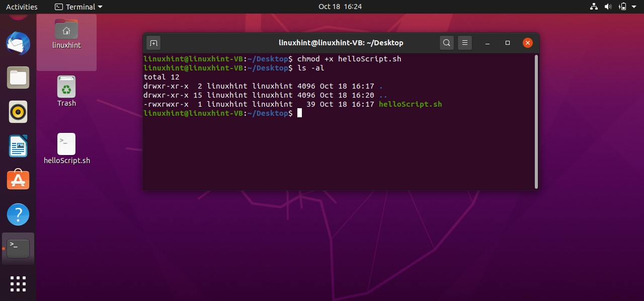Image resolution: width=644 pixels, height=301 pixels.
Task: Click the drwxr-xr-x 2 directory line
Action: point(263,86)
